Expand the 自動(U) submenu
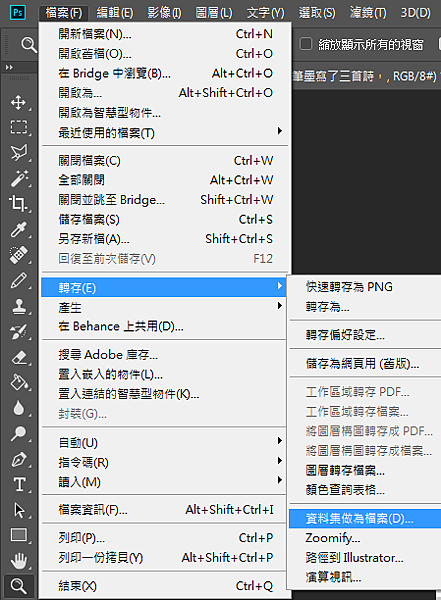The width and height of the screenshot is (441, 600). point(164,443)
